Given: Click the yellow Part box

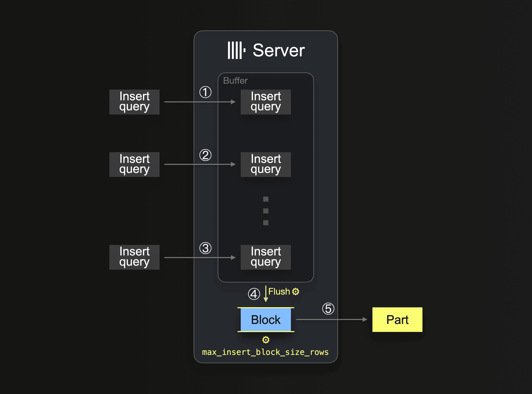Looking at the screenshot, I should coord(397,320).
